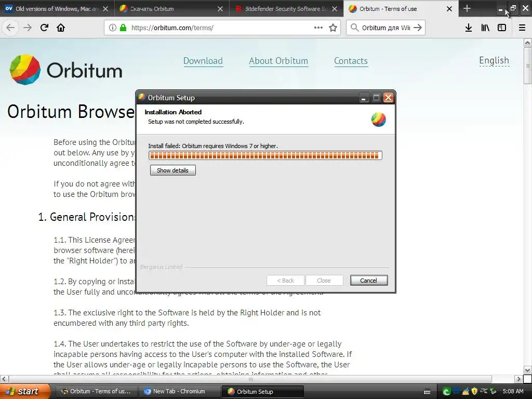Minimize the Orbitum Setup dialog

click(x=364, y=98)
